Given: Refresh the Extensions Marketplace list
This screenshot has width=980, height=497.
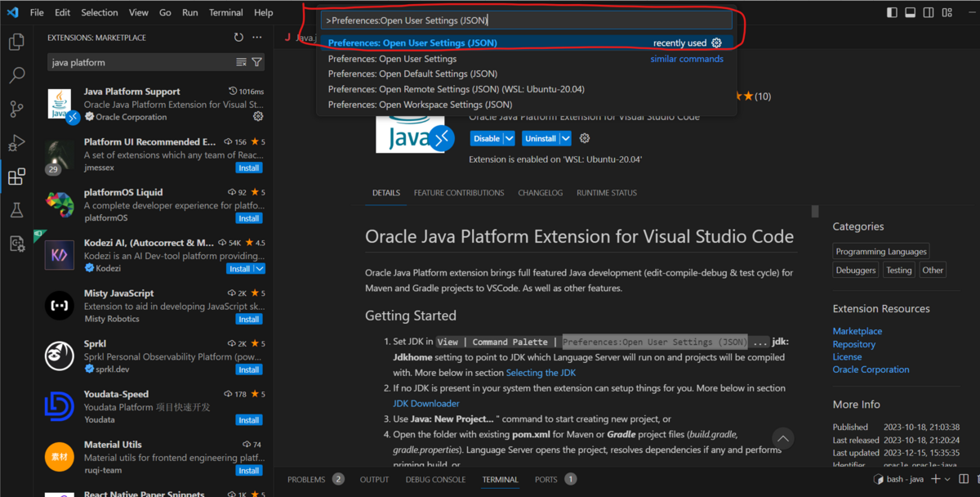Looking at the screenshot, I should pos(238,38).
